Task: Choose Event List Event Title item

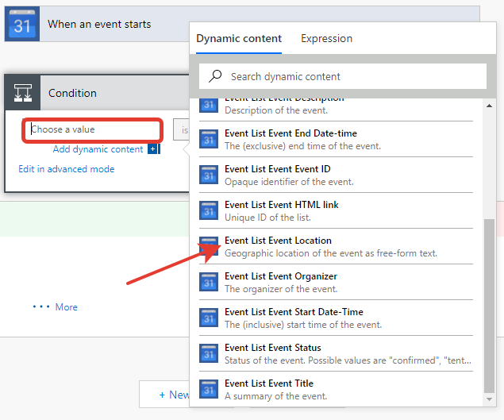Action: tap(268, 383)
